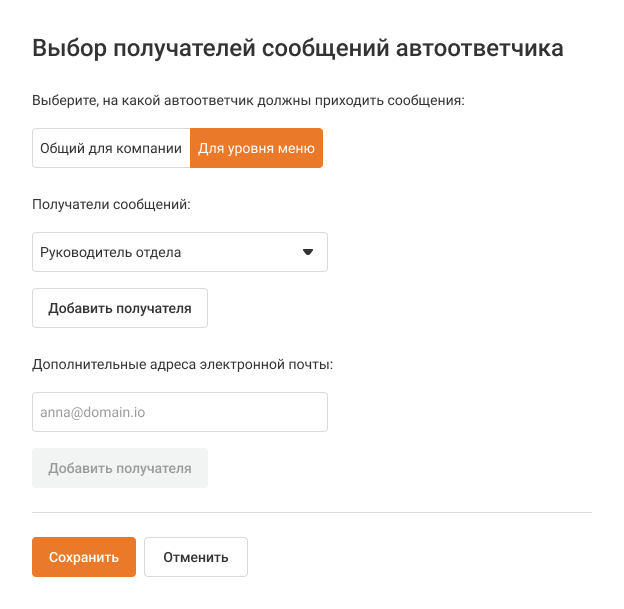The image size is (624, 609).
Task: Switch the answering machine to menu level
Action: tap(256, 148)
